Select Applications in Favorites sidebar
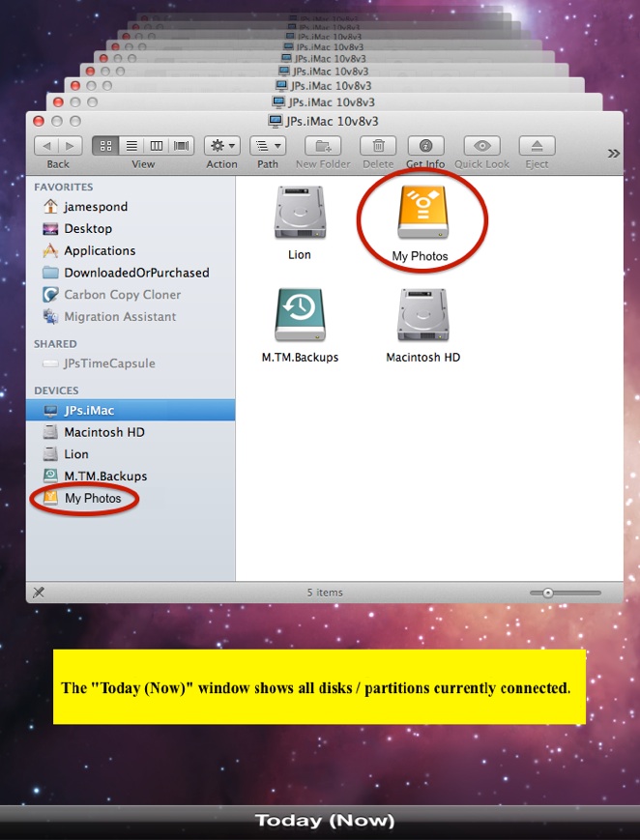Screen dimensions: 640x840 (x=131, y=250)
